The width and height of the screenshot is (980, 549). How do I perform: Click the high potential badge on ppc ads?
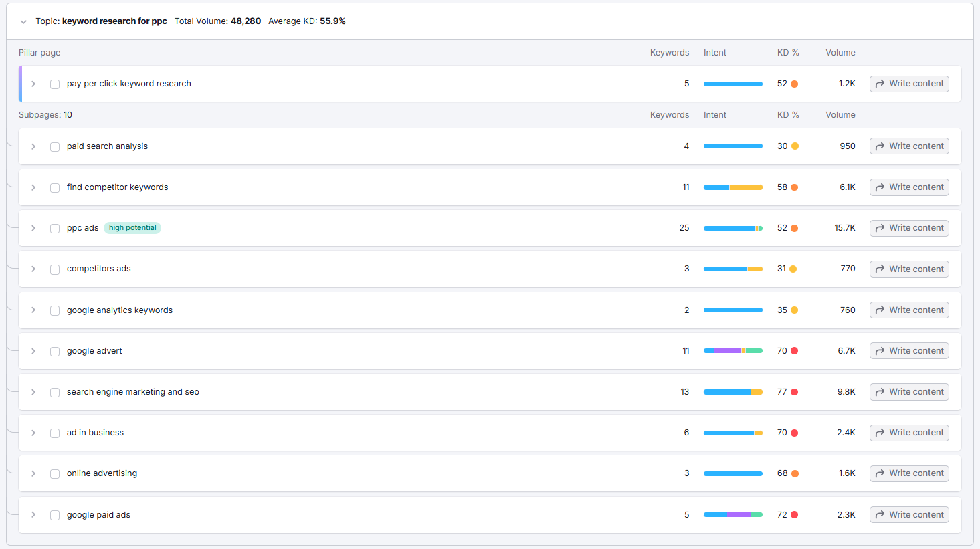(132, 228)
